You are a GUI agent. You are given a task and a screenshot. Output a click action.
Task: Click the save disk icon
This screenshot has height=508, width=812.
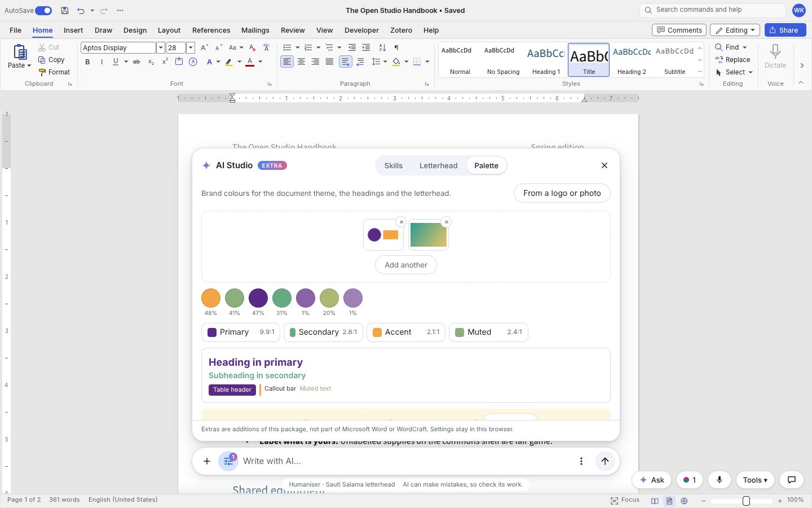point(65,10)
